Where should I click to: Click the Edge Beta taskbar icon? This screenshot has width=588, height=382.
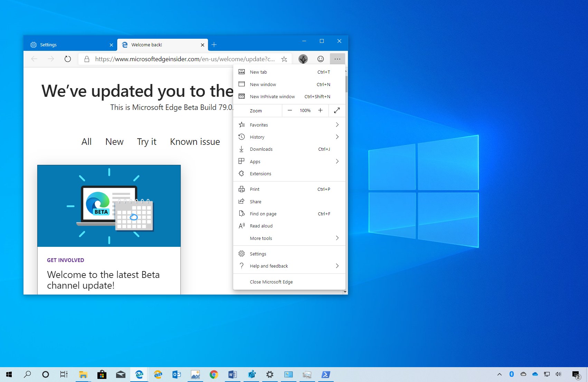(139, 374)
